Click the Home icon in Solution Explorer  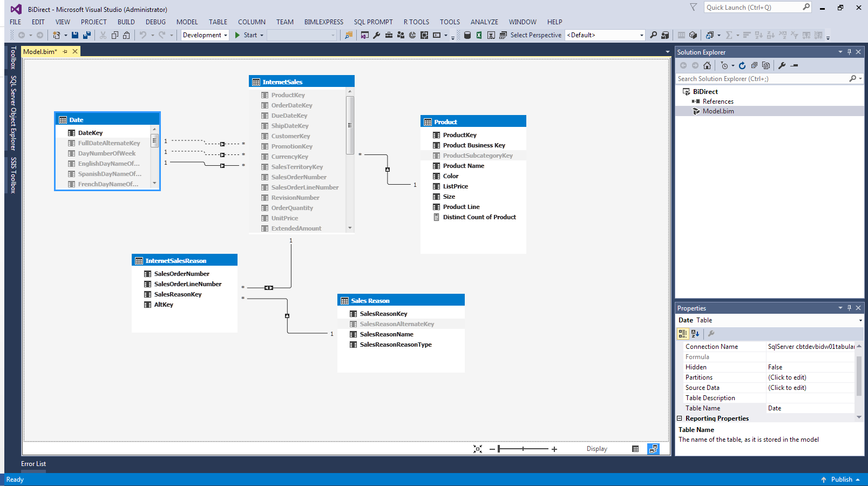707,65
